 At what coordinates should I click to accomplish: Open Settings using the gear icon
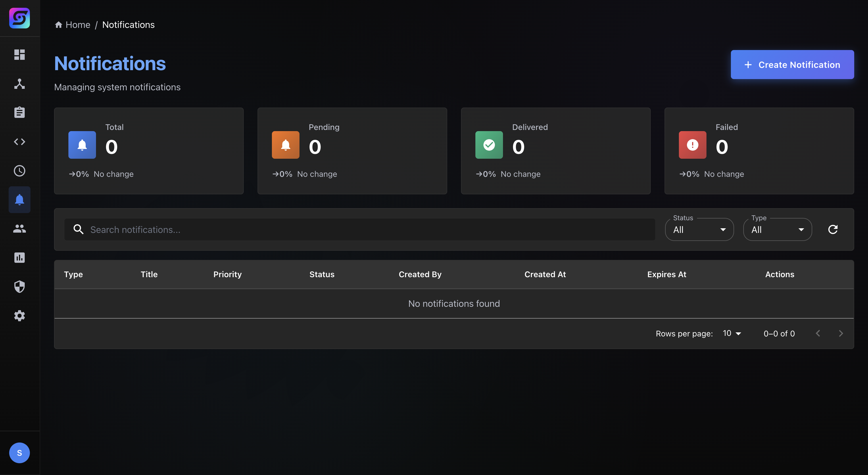[x=19, y=315]
